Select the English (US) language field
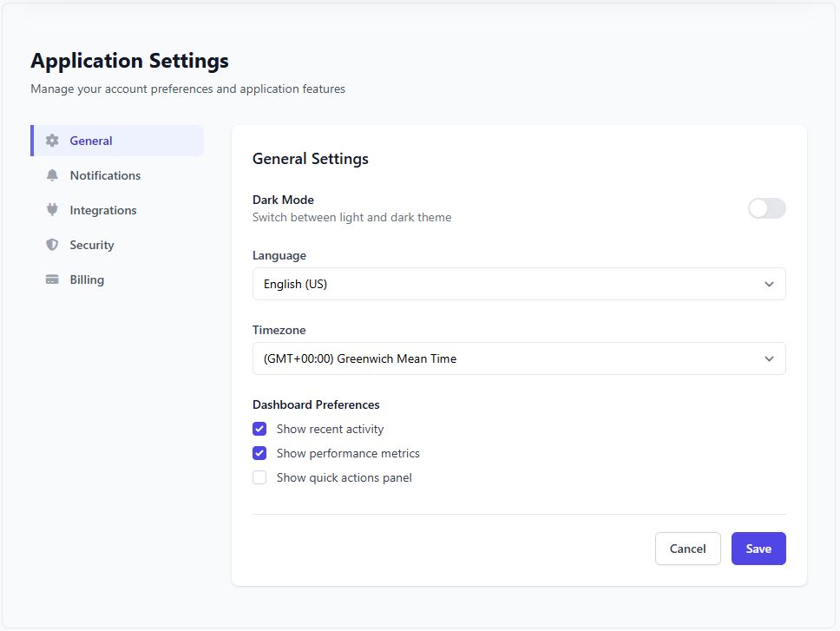840x631 pixels. pos(518,283)
